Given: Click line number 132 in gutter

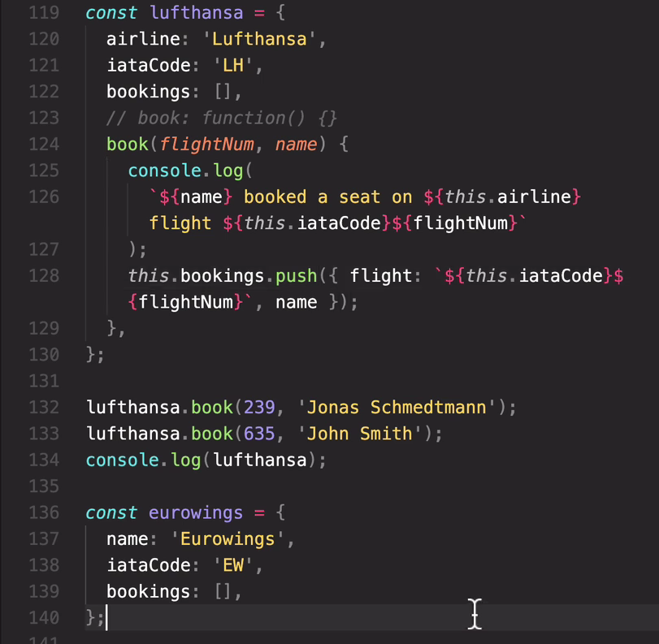Looking at the screenshot, I should (x=44, y=407).
